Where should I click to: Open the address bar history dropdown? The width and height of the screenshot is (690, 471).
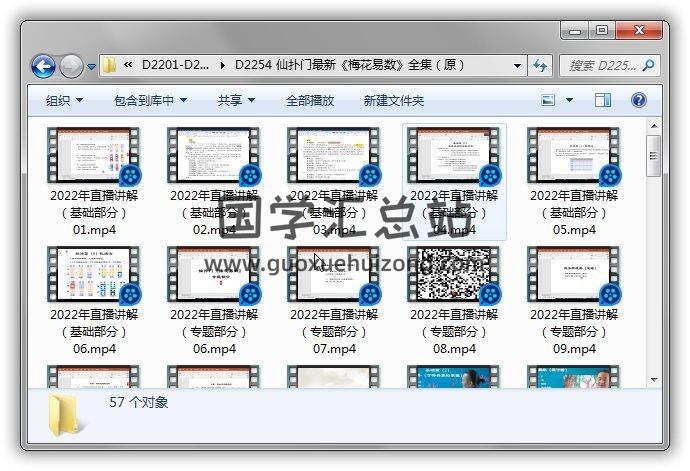(x=517, y=66)
